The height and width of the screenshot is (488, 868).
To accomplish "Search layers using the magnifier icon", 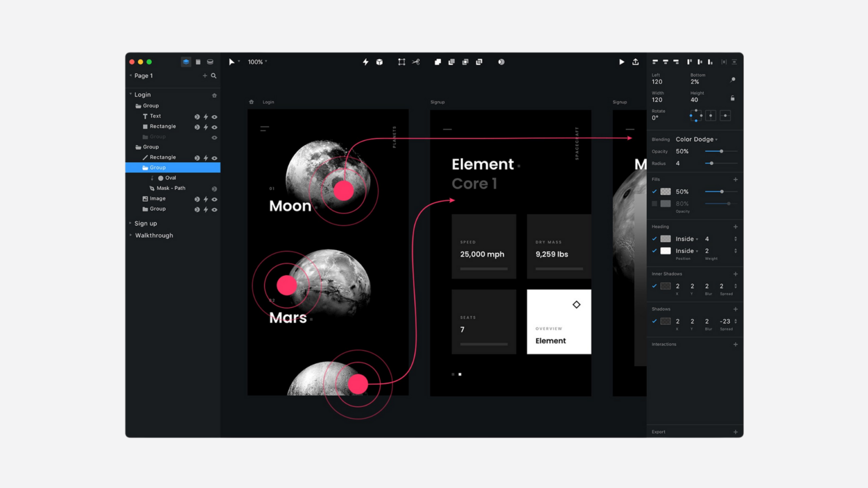I will [x=213, y=75].
